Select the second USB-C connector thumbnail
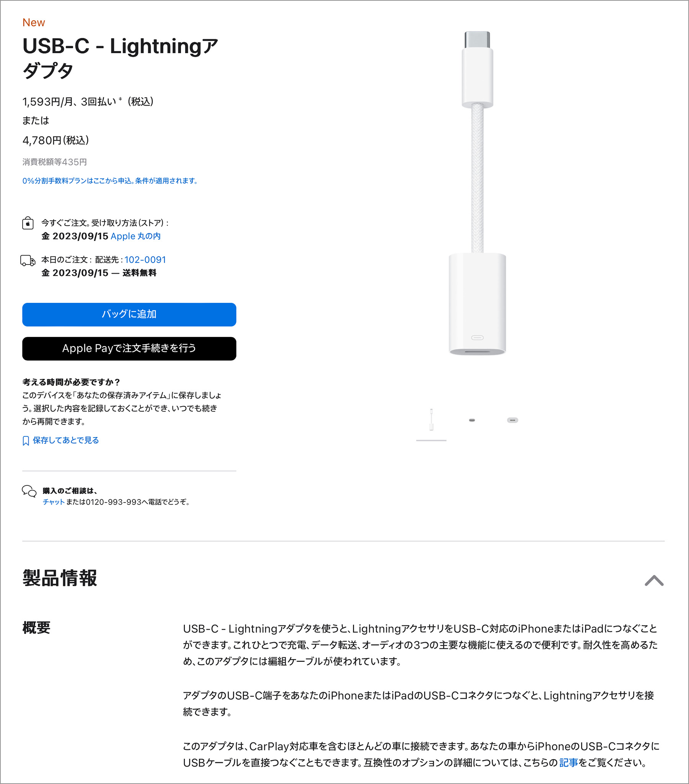This screenshot has width=689, height=784. (x=472, y=420)
